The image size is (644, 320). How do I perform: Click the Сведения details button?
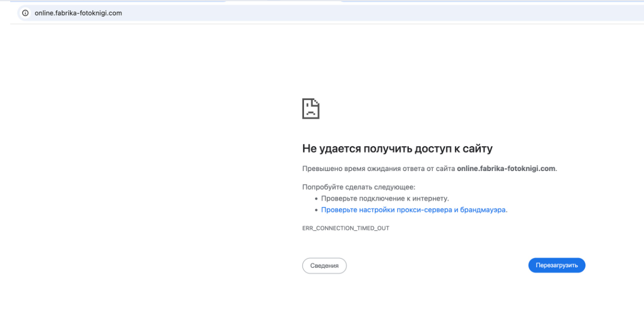[x=324, y=265]
